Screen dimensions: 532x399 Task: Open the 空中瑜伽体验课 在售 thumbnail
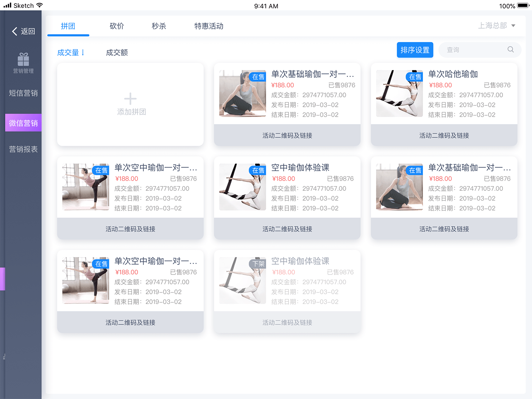[x=242, y=187]
